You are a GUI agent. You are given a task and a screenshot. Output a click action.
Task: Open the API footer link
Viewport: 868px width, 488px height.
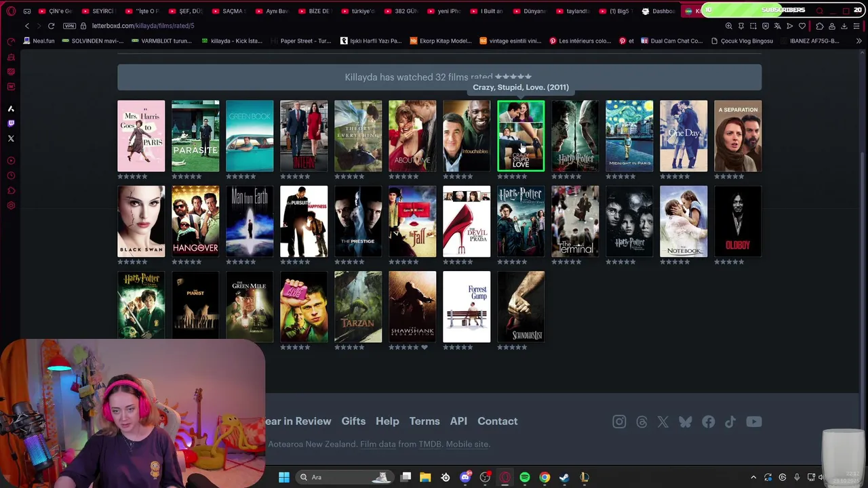tap(458, 421)
